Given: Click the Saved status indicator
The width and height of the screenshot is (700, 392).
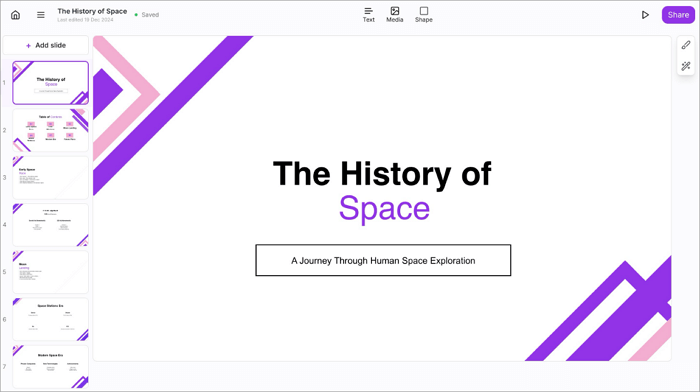Looking at the screenshot, I should (x=147, y=15).
